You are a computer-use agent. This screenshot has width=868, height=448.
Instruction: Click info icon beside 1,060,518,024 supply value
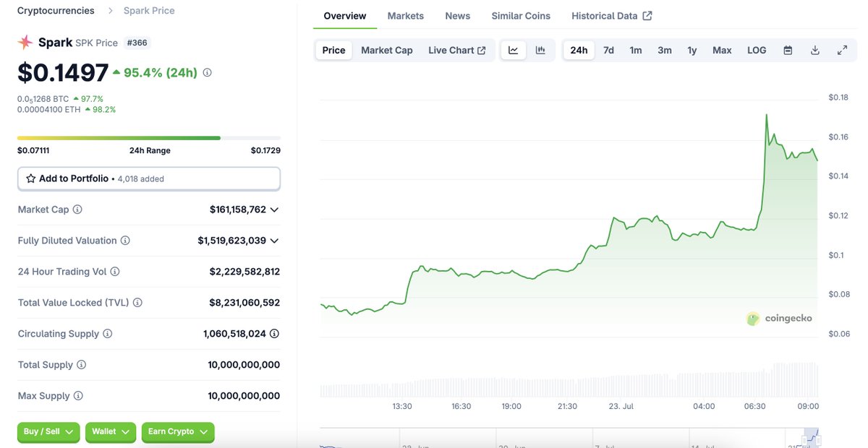tap(274, 334)
